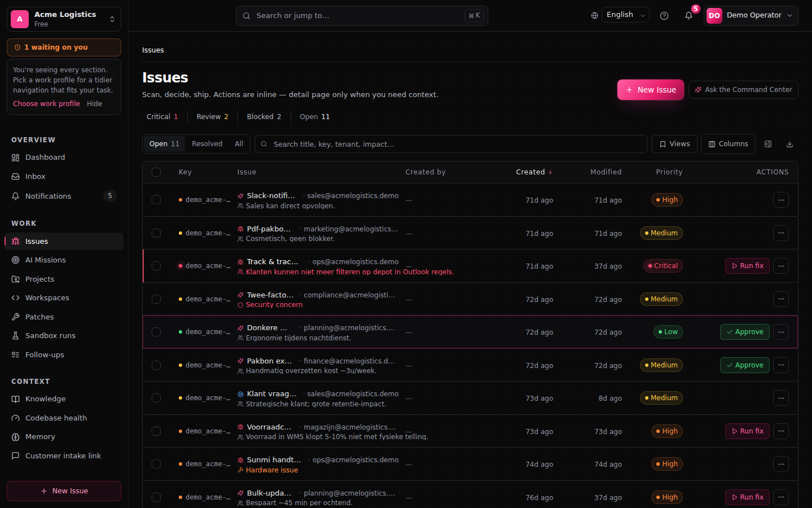Toggle the select-all checkbox in table header
The width and height of the screenshot is (812, 508).
click(156, 172)
